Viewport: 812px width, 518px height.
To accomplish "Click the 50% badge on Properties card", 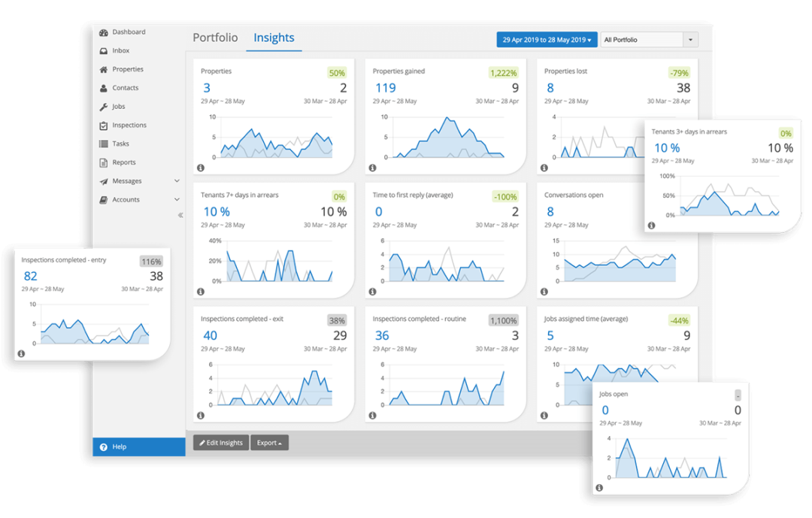I will (x=337, y=73).
